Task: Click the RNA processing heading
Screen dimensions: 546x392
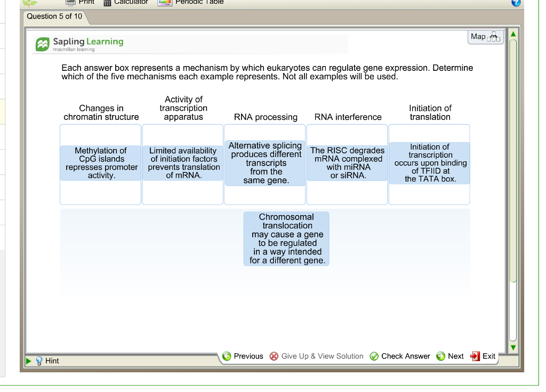Action: click(266, 117)
